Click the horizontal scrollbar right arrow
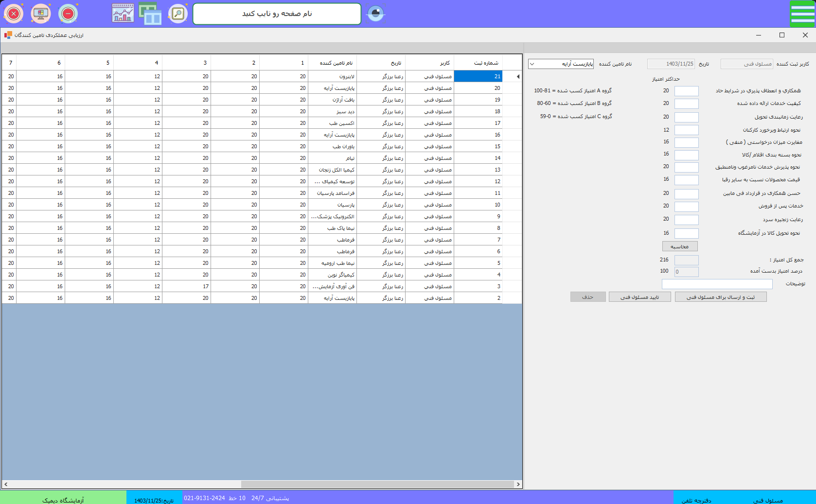The width and height of the screenshot is (816, 504). click(518, 484)
